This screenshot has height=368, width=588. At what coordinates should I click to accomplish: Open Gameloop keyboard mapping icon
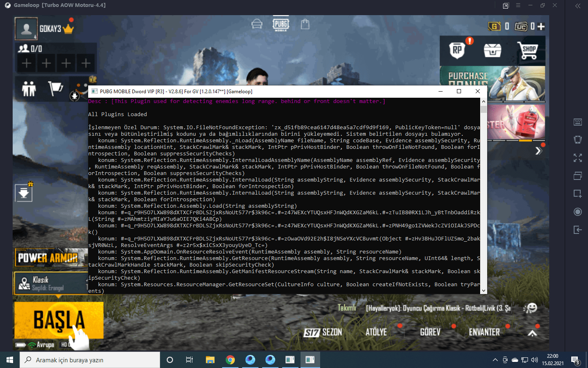coord(578,122)
